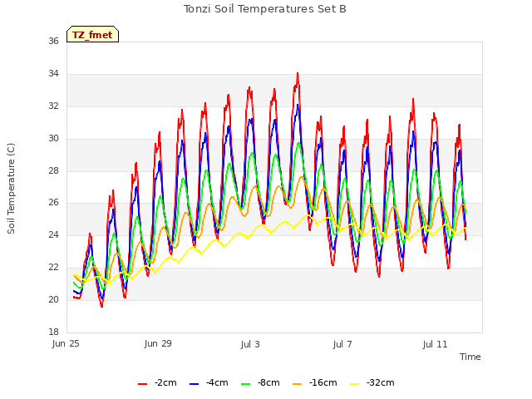
Task: Select the -8cm legend label
Action: (268, 382)
